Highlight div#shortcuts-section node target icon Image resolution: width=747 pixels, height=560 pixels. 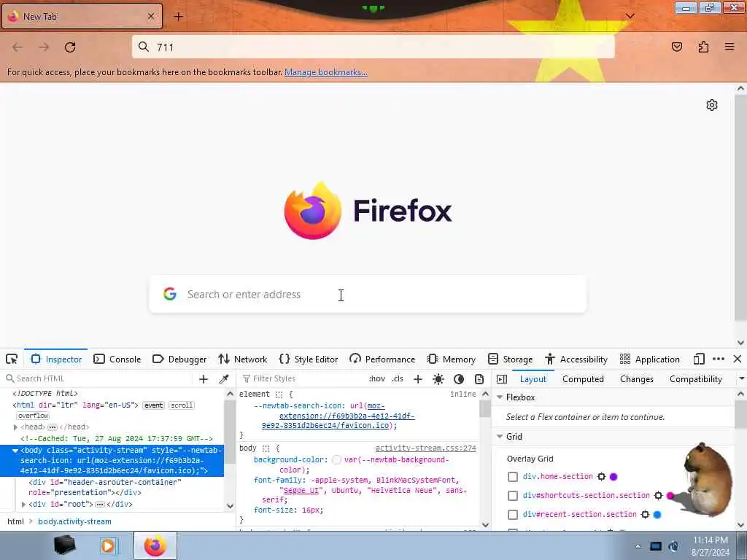point(658,496)
